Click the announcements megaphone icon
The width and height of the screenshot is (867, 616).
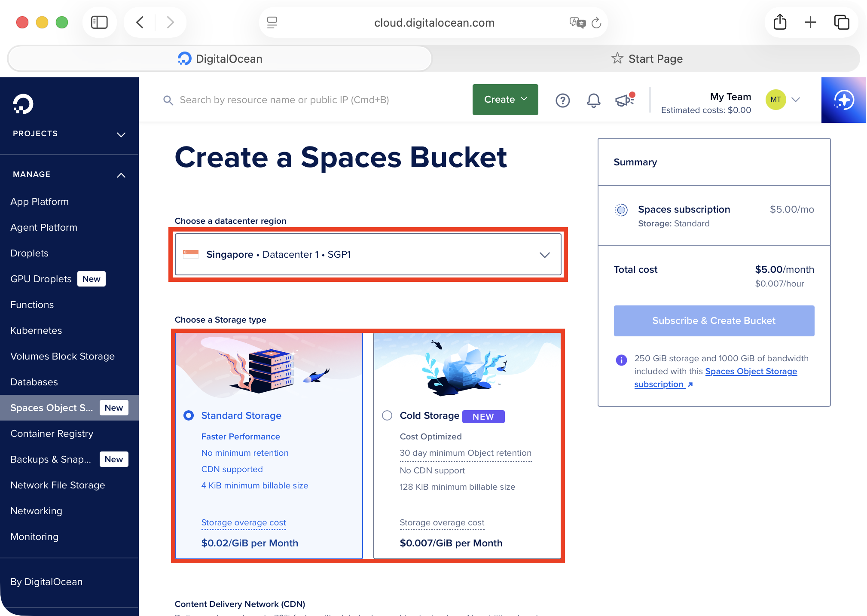point(624,100)
